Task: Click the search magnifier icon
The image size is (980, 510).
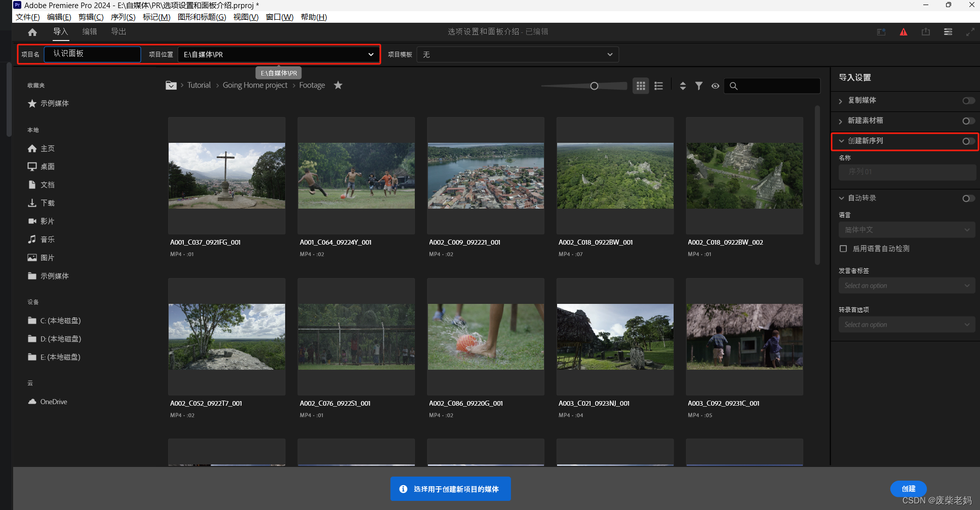Action: [x=733, y=86]
